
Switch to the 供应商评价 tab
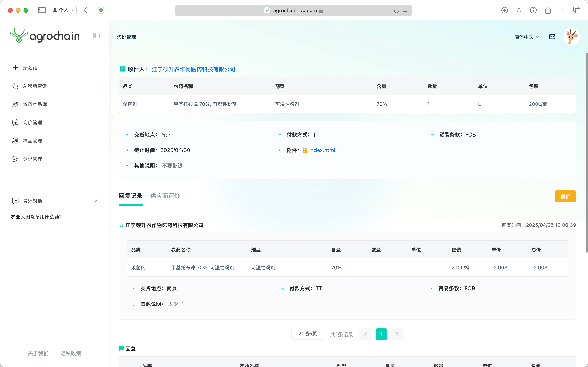coord(165,196)
